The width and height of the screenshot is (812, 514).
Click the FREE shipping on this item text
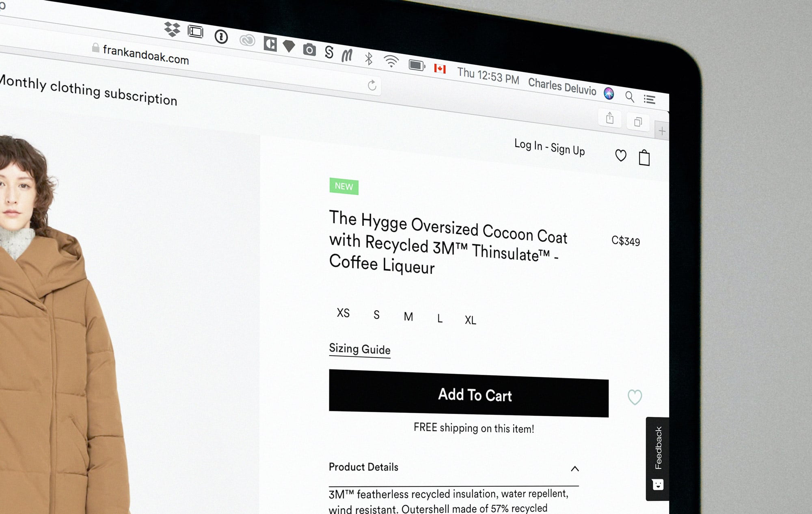pos(474,428)
